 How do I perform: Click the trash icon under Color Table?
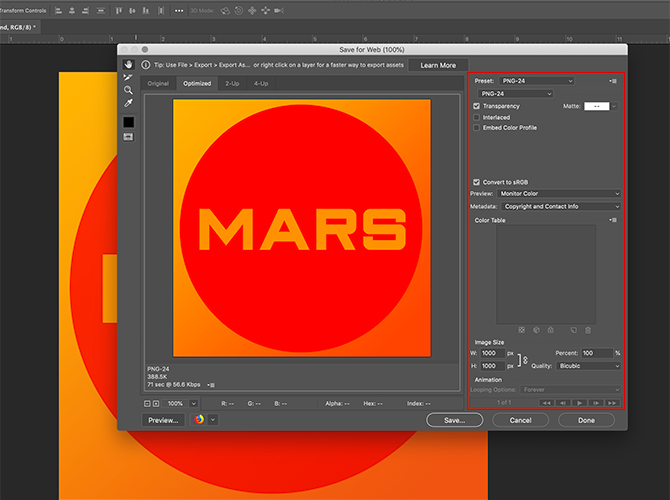tap(588, 329)
